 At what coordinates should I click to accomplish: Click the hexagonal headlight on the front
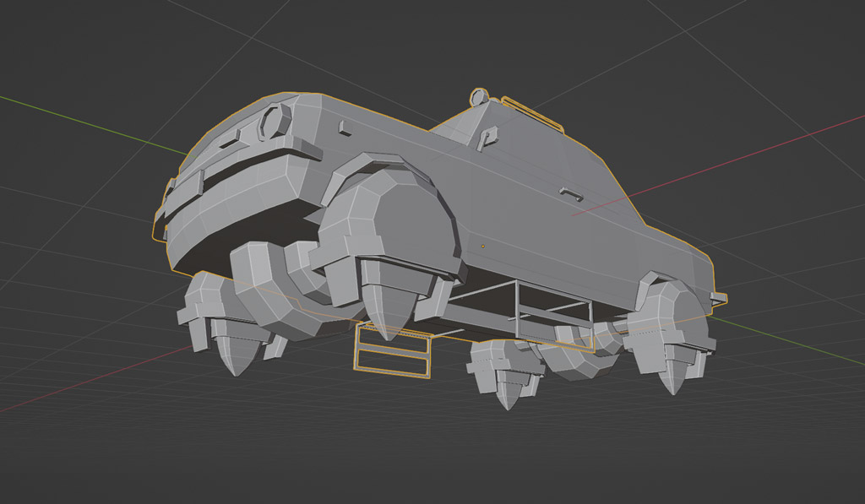[x=273, y=123]
